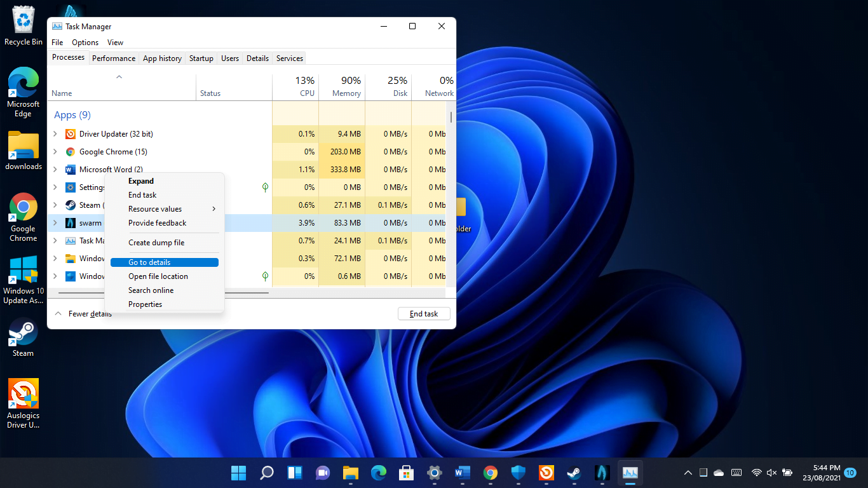Open Windows Security via the shield taskbar icon

coord(518,473)
